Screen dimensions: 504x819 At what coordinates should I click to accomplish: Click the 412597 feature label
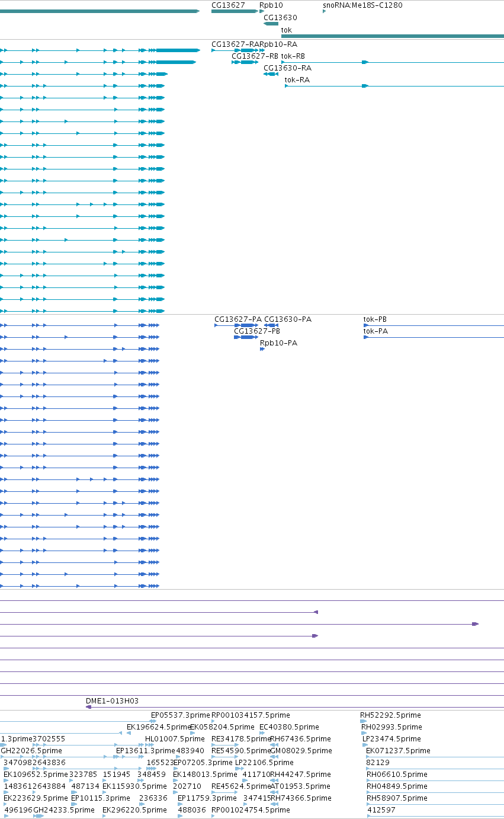coord(381,810)
